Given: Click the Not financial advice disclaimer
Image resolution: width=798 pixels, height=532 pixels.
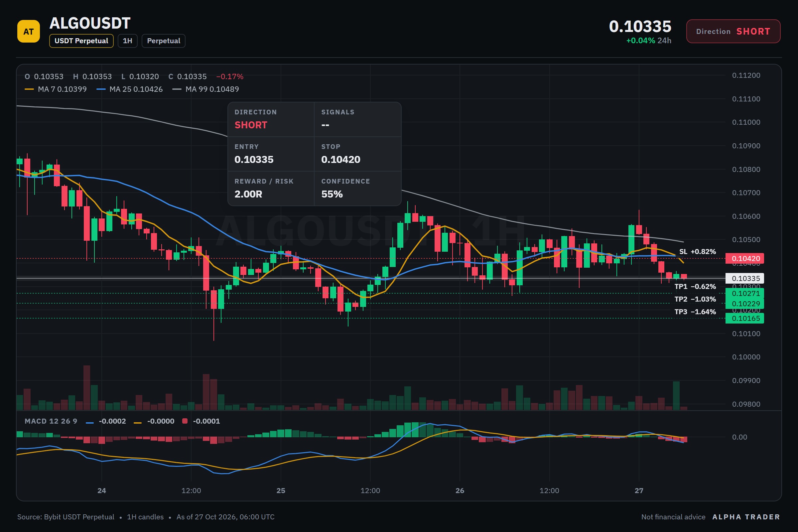Looking at the screenshot, I should tap(673, 517).
